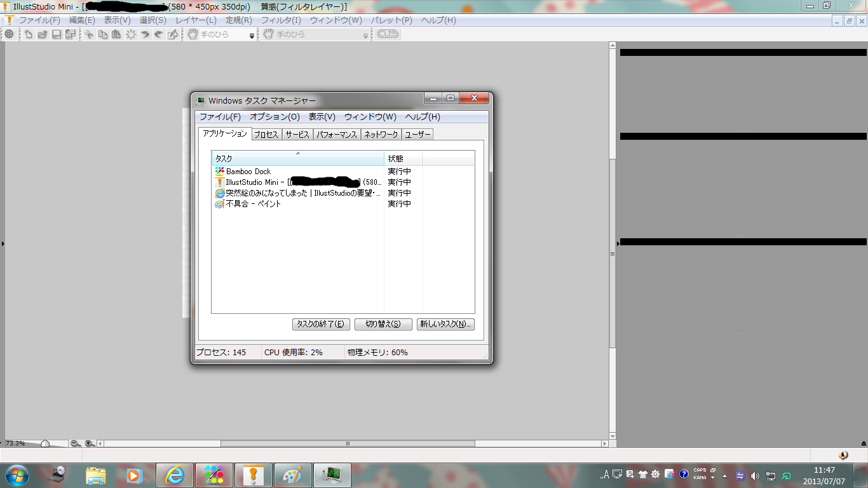Save the document using floppy disk icon

57,34
